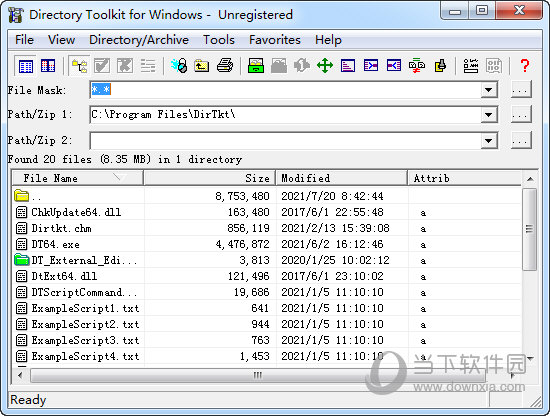Sort by the Size column header
550x416 pixels.
pos(209,178)
